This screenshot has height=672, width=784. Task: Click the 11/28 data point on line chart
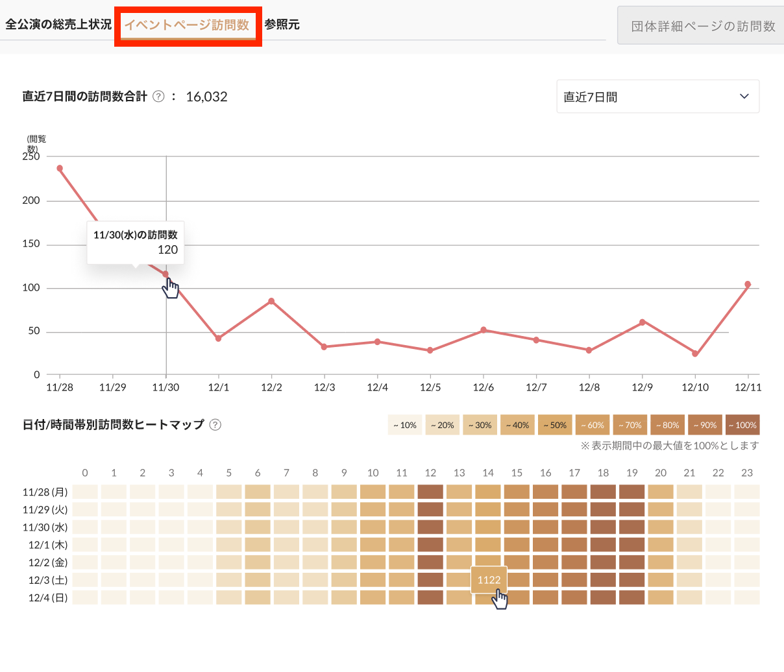pos(60,168)
